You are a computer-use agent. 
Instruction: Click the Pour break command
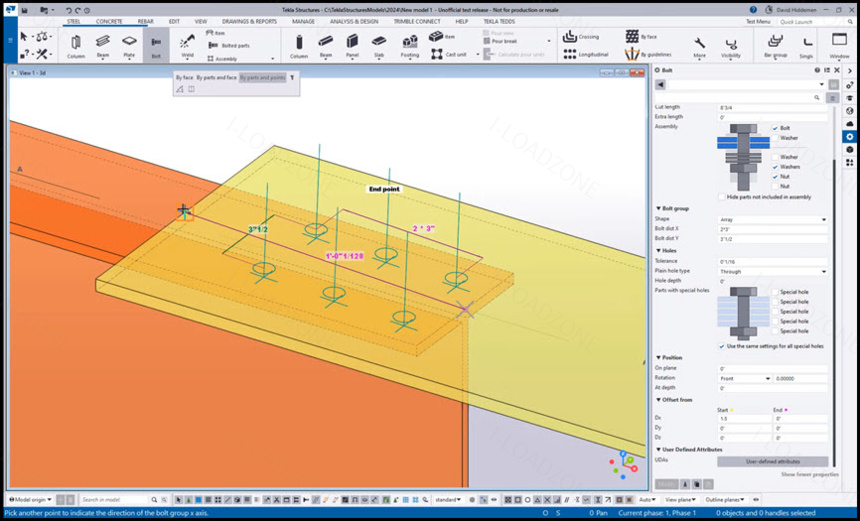499,41
